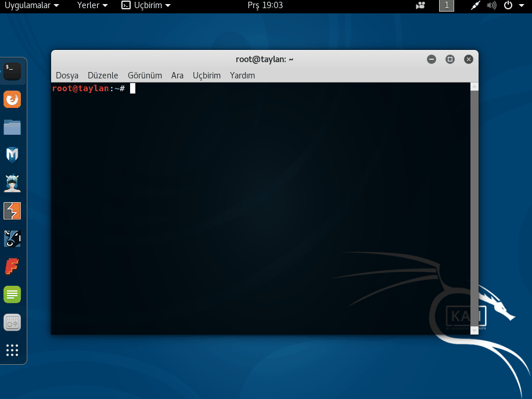Open BeEF bull icon in the dock
532x399 pixels.
click(12, 239)
